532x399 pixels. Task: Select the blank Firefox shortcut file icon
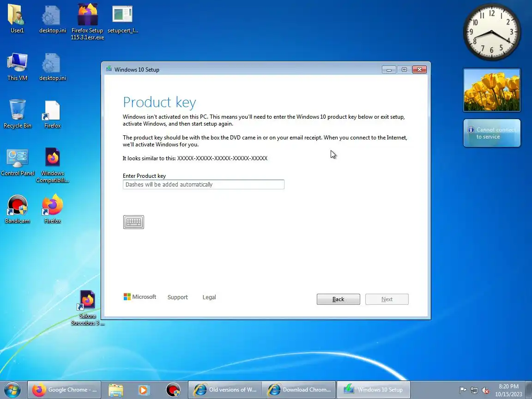tap(52, 114)
